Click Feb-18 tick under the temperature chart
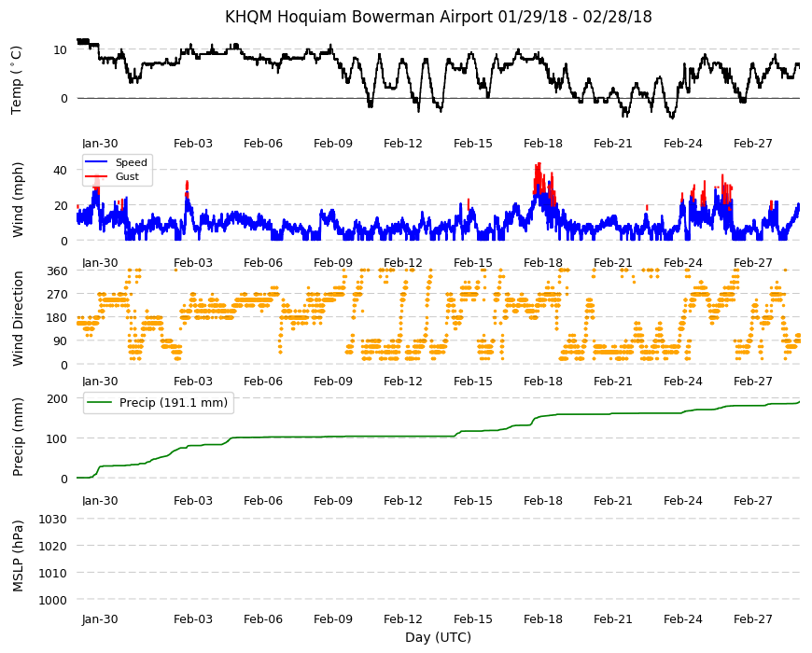Image resolution: width=812 pixels, height=653 pixels. click(542, 144)
